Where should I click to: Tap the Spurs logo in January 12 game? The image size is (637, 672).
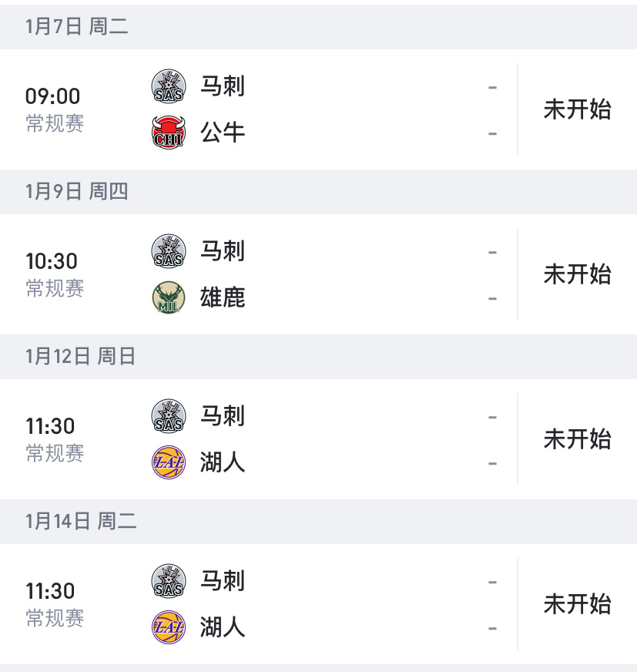169,416
